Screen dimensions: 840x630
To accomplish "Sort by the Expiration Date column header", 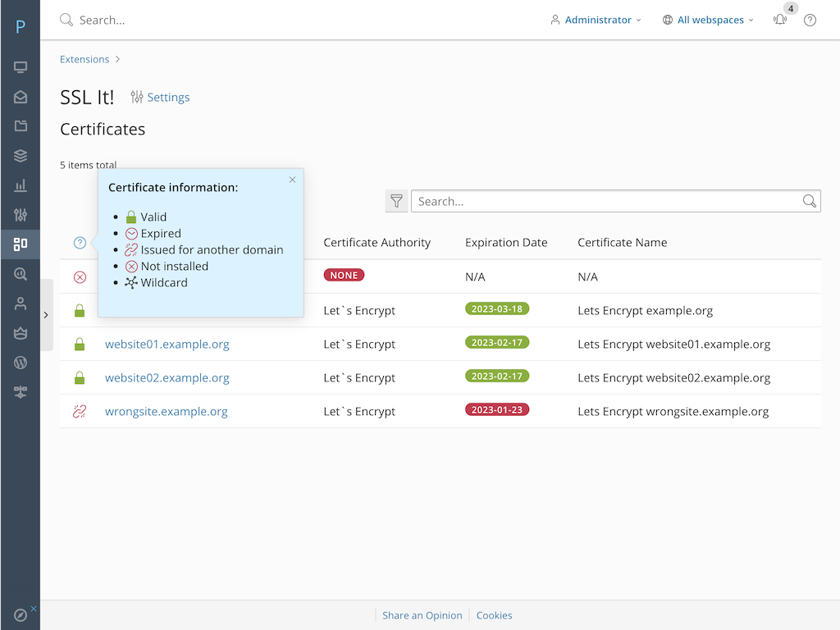I will tap(506, 243).
